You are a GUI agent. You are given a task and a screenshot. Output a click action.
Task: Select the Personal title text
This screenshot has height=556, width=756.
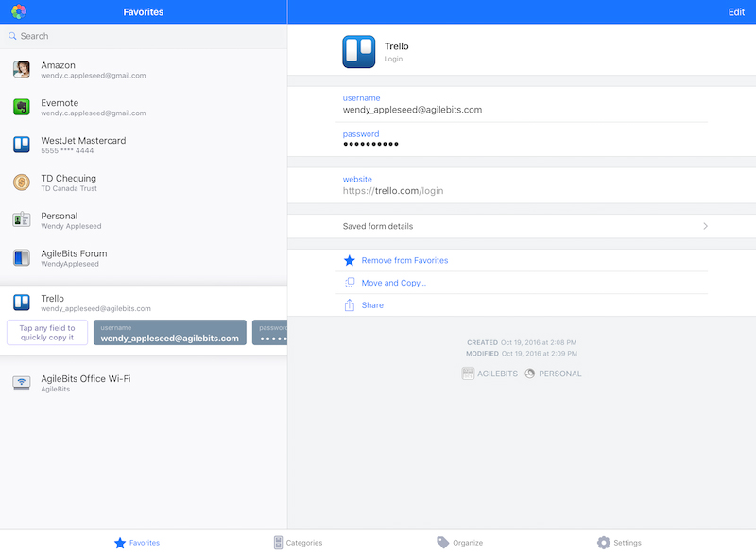(60, 216)
